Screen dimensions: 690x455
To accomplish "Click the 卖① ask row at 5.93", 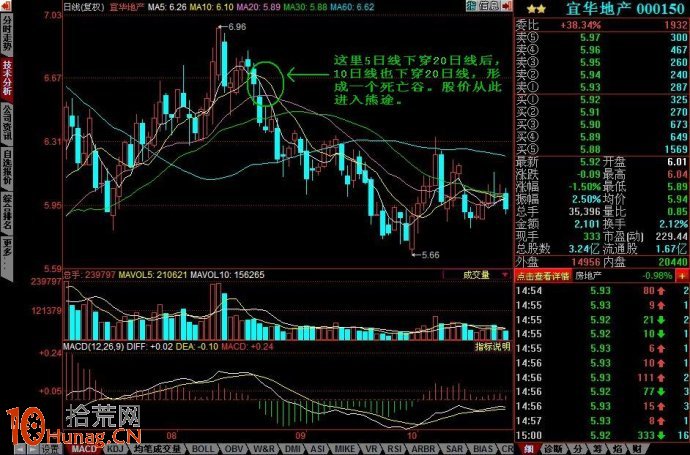I will (x=602, y=87).
